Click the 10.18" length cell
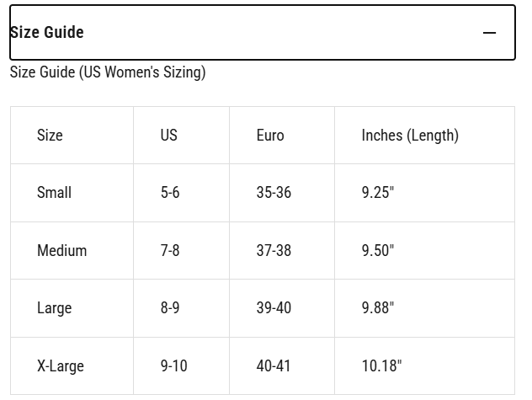The image size is (532, 400). [381, 366]
